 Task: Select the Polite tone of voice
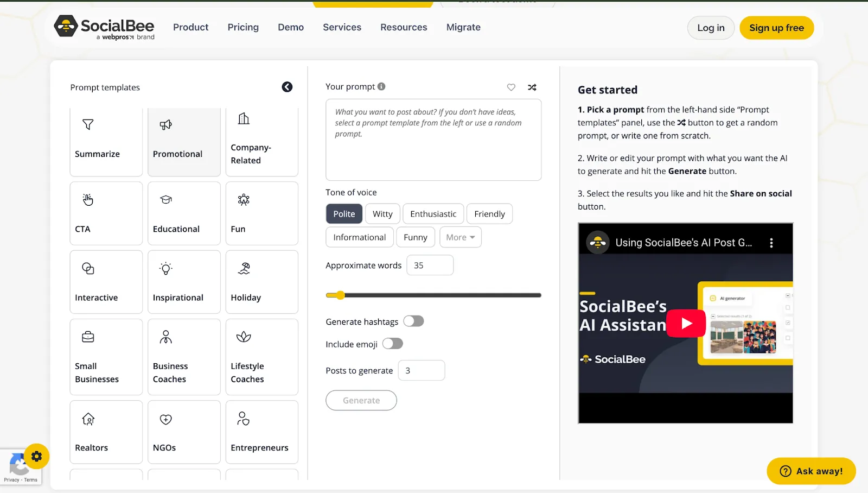(x=344, y=214)
